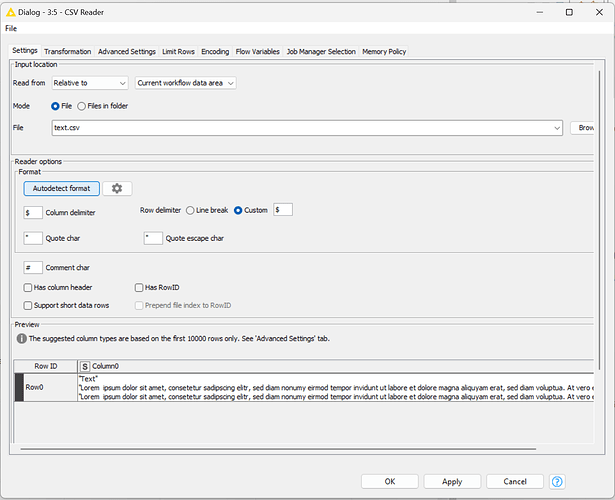
Task: Enable the Has RowID checkbox
Action: [139, 287]
